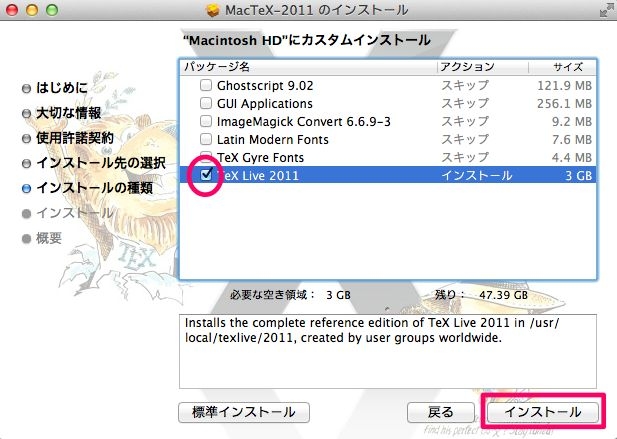
Task: Click the アクション column header
Action: (482, 67)
